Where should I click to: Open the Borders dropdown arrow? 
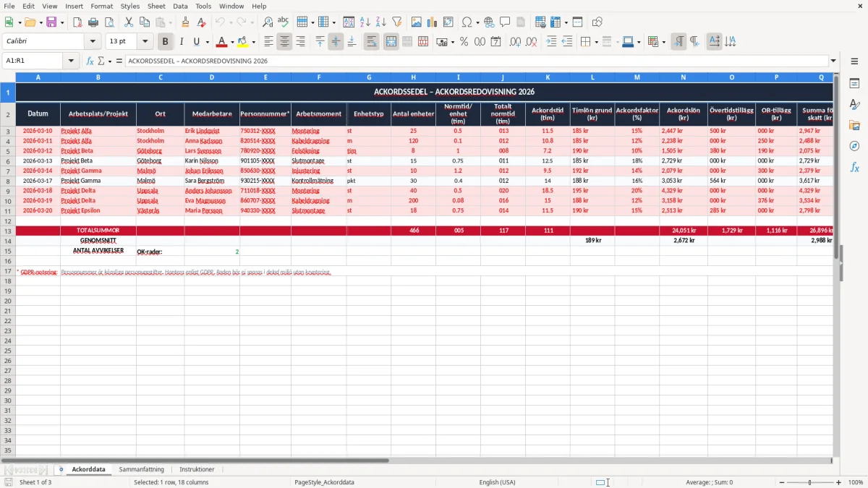pyautogui.click(x=596, y=42)
